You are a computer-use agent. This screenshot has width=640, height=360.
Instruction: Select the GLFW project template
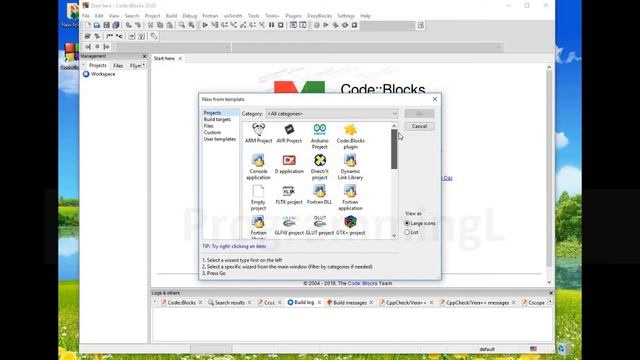coord(289,225)
